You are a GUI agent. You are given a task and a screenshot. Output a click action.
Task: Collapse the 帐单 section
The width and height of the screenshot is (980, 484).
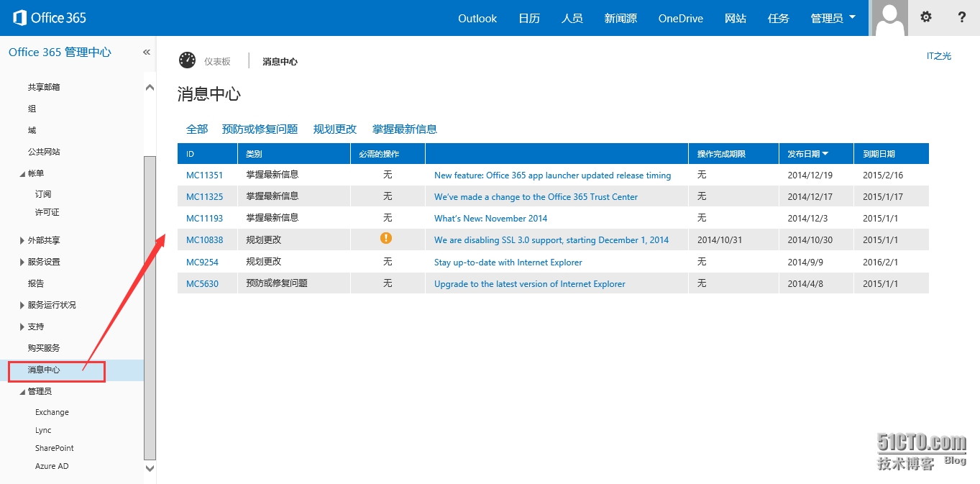22,174
